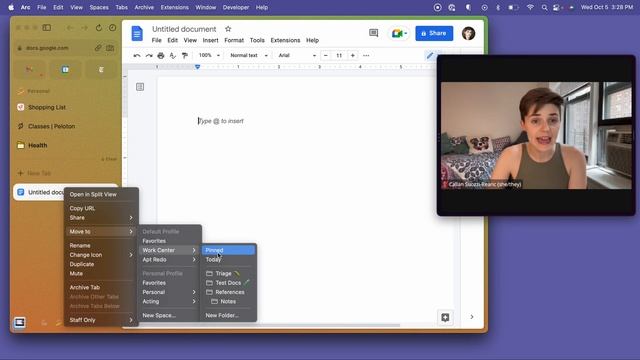Screen dimensions: 640x360
Task: Open Google Meet call button
Action: click(399, 33)
